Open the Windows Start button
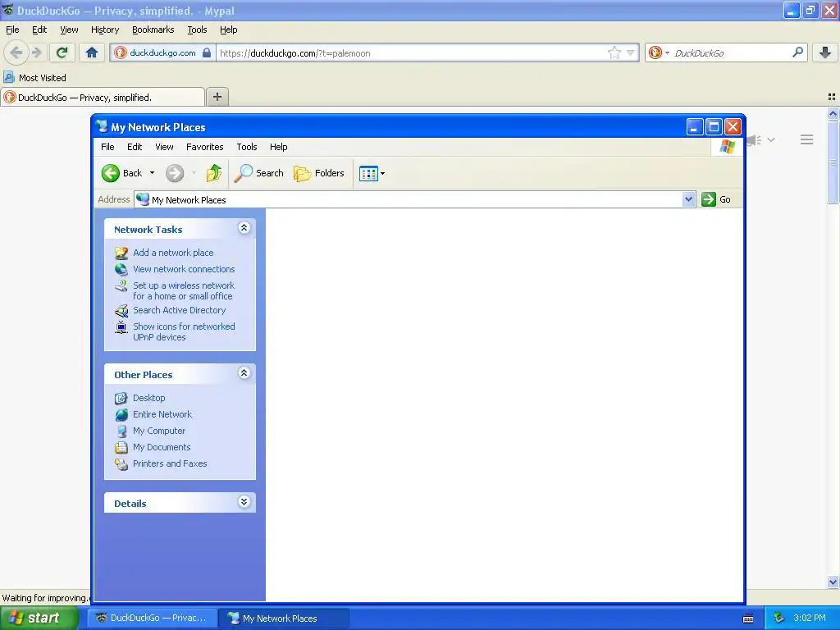 39,619
